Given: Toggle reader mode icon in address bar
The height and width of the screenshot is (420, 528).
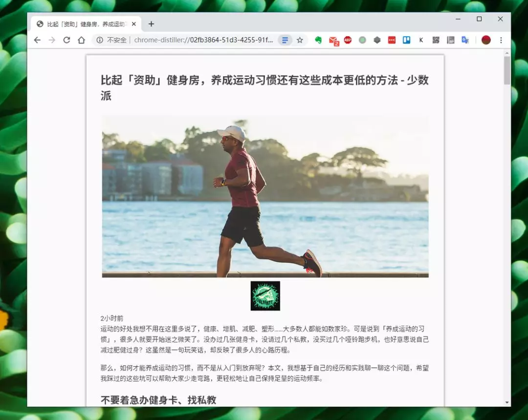Looking at the screenshot, I should (285, 40).
